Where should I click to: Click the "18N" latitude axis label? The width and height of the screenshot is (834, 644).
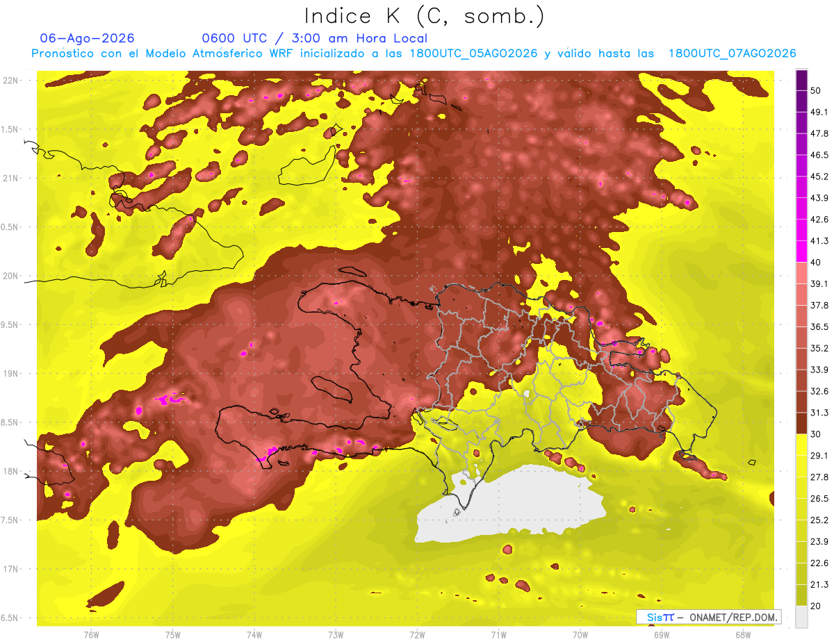[x=12, y=471]
